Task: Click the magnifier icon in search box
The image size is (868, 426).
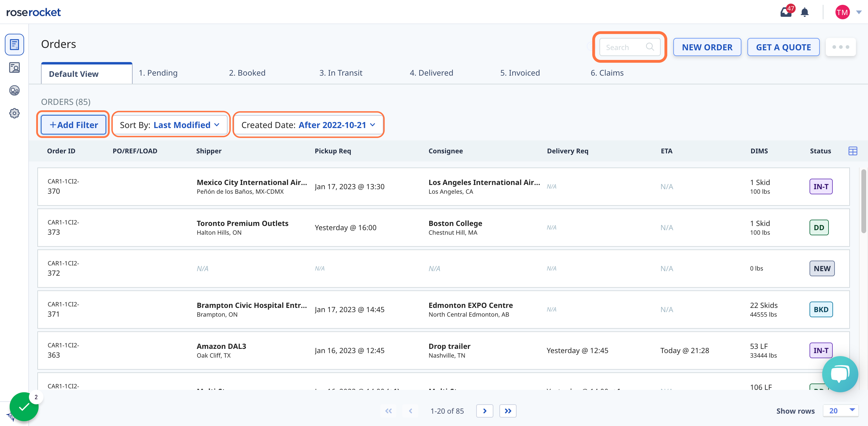Action: click(650, 47)
